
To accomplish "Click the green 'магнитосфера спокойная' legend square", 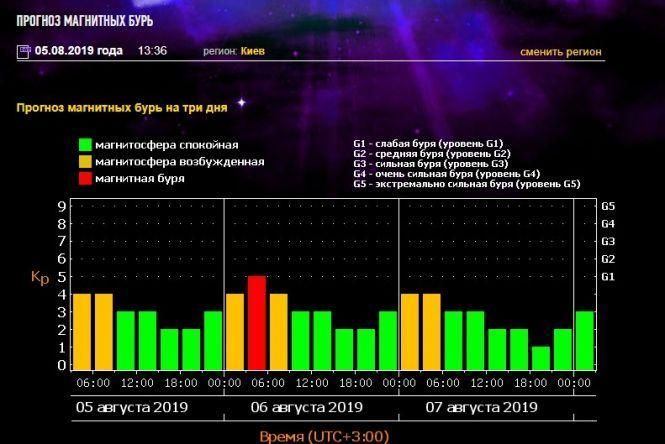I will pos(86,145).
